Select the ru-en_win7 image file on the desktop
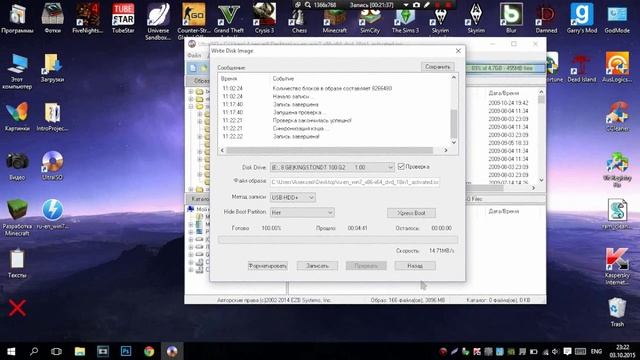 pyautogui.click(x=52, y=215)
